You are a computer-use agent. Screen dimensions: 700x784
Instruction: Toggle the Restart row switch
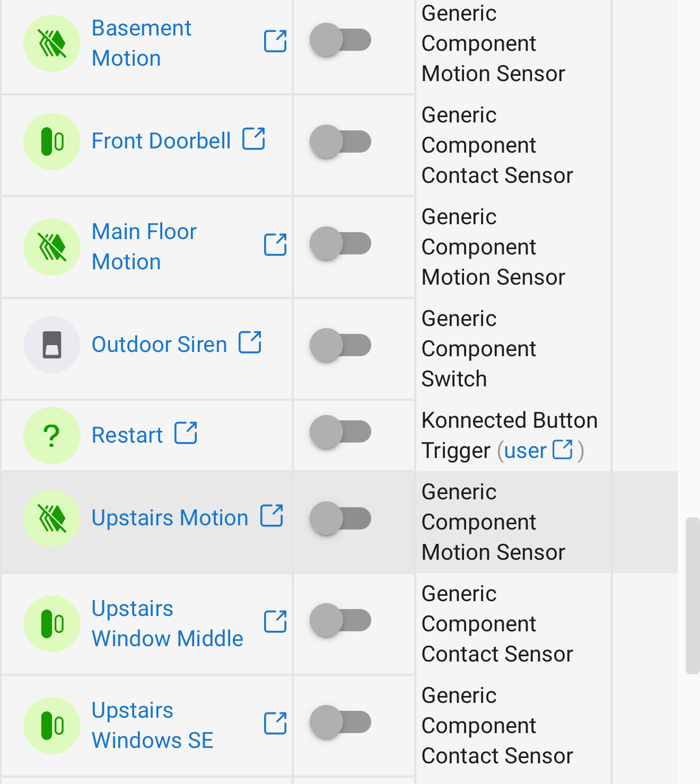pos(340,431)
